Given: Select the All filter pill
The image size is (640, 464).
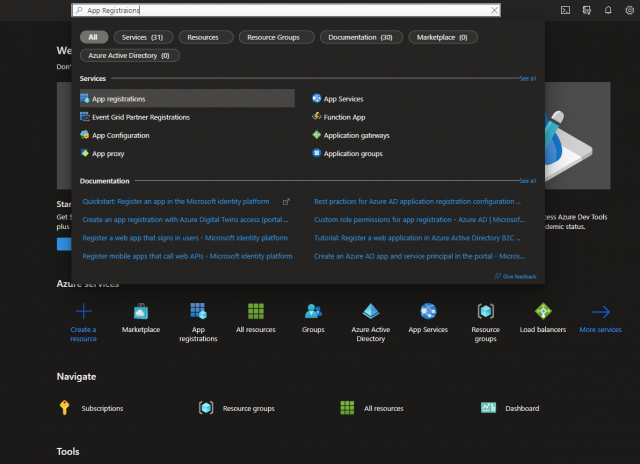Looking at the screenshot, I should (93, 37).
